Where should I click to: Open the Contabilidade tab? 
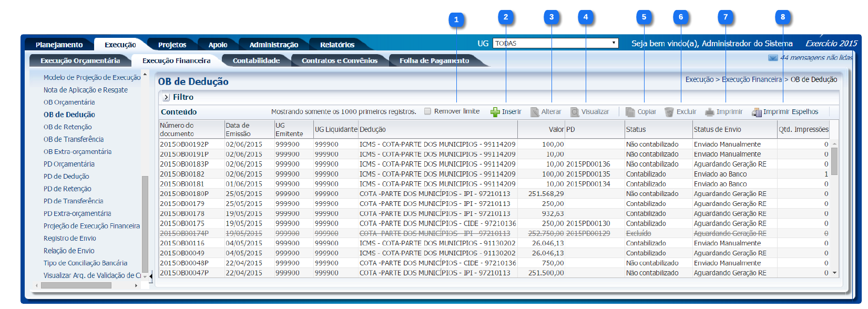(256, 60)
